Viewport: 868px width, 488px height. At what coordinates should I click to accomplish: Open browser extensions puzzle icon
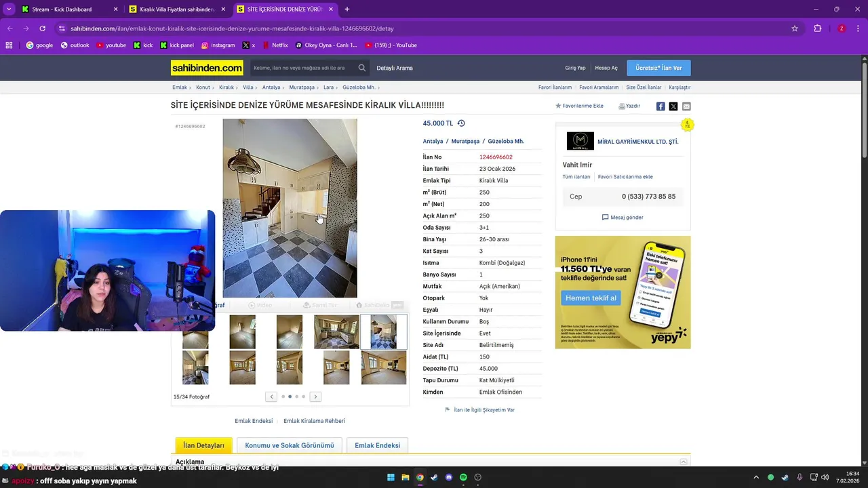pyautogui.click(x=818, y=28)
